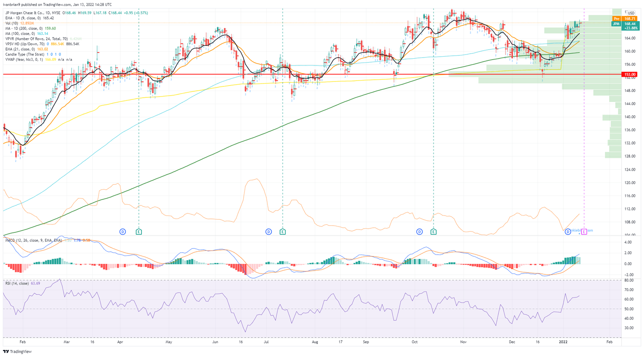
Task: Click the July dividend 'D' marker
Action: pos(269,232)
